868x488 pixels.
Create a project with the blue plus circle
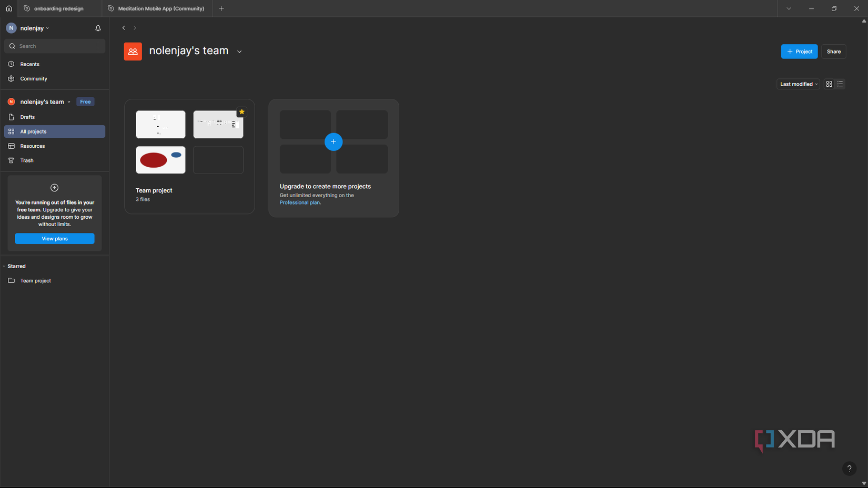(334, 141)
